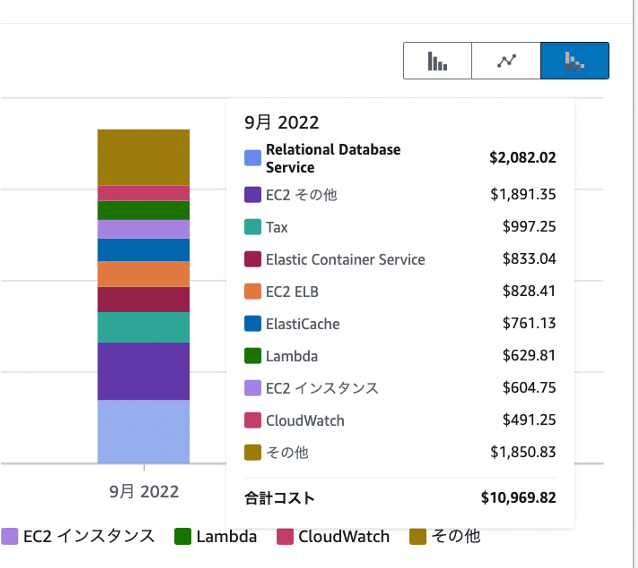Click the 9月 2022 x-axis label
638x568 pixels.
[144, 491]
